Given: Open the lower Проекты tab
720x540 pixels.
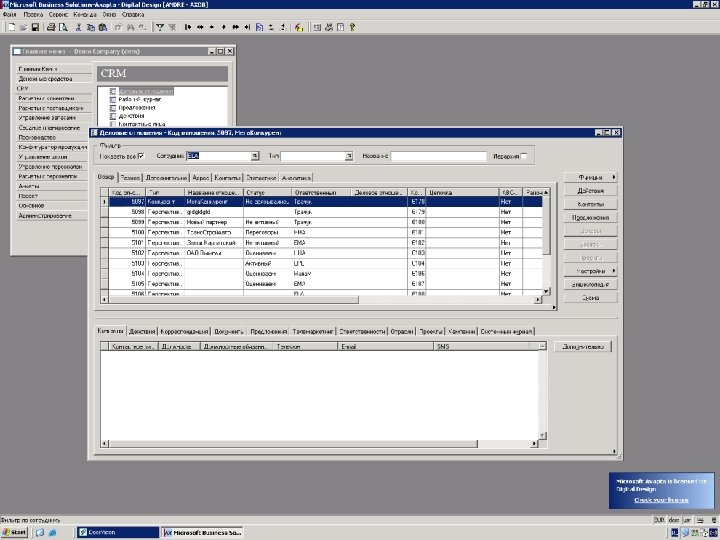Looking at the screenshot, I should (x=431, y=332).
